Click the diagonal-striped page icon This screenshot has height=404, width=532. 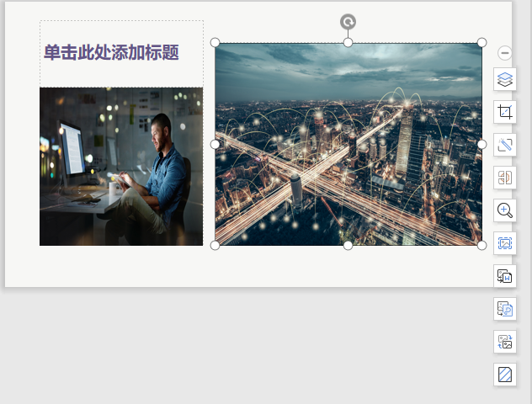point(505,375)
